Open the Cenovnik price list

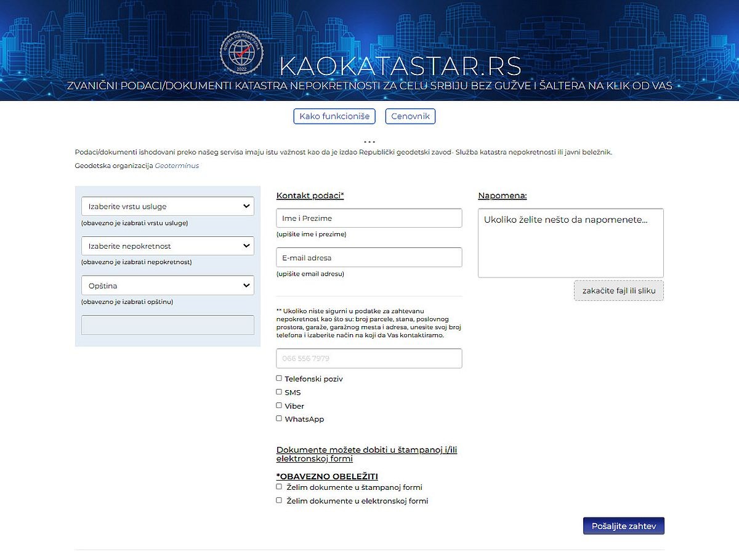coord(410,116)
